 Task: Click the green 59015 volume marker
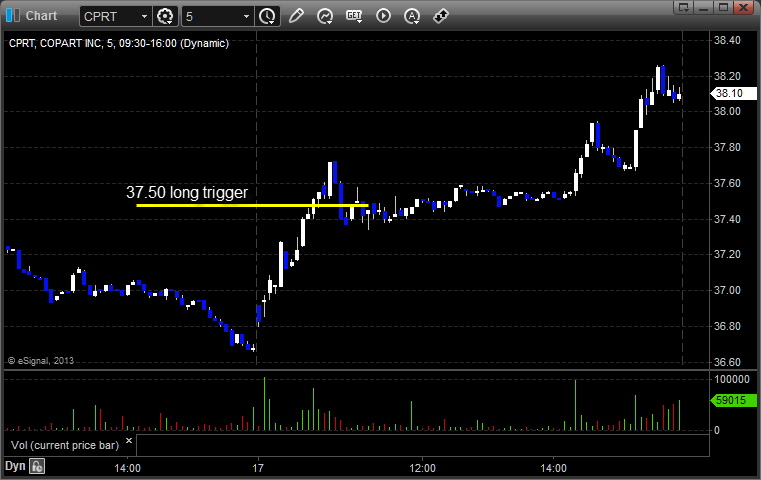[x=733, y=400]
